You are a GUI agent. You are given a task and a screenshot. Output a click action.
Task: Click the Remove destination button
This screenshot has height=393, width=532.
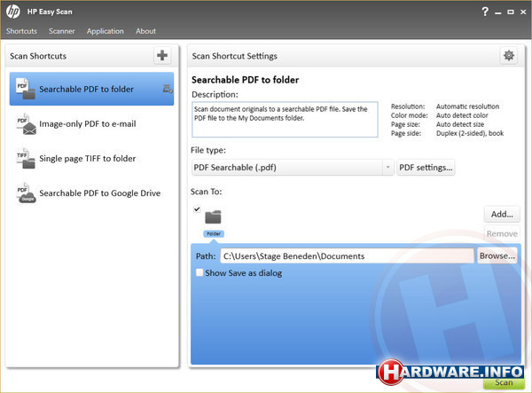coord(502,234)
